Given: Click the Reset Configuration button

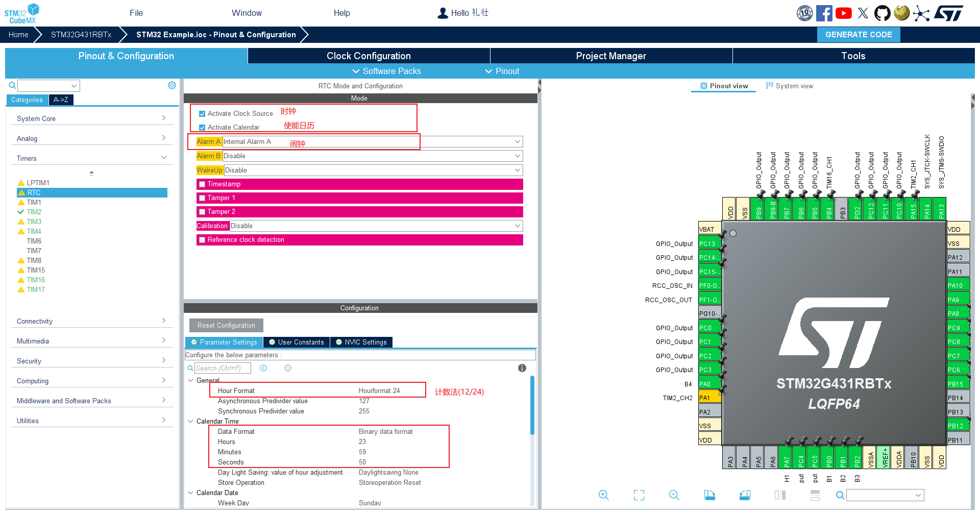Looking at the screenshot, I should (x=226, y=326).
